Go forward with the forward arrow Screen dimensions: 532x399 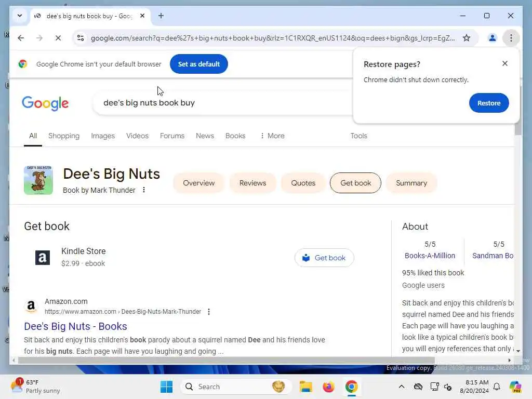(x=39, y=38)
